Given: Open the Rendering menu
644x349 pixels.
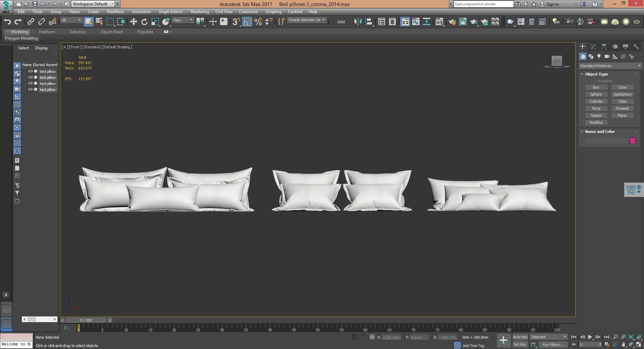Looking at the screenshot, I should [x=200, y=12].
